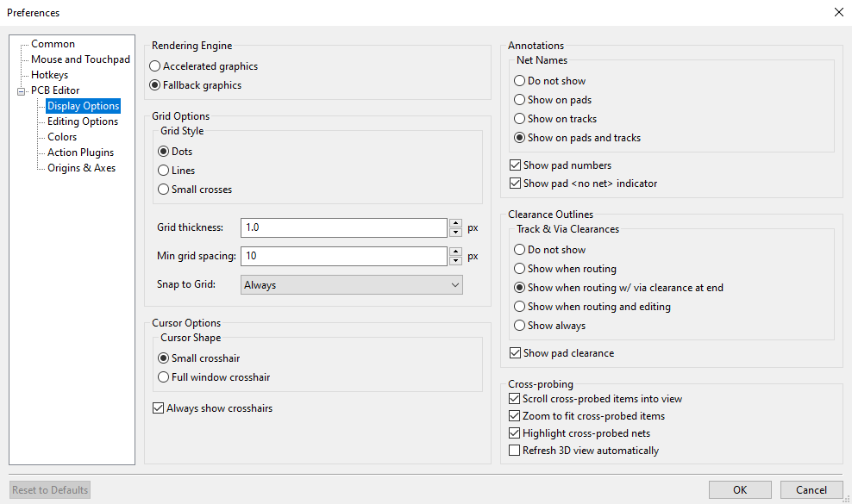Viewport: 852px width, 504px height.
Task: Go to Hotkeys preferences
Action: click(49, 74)
